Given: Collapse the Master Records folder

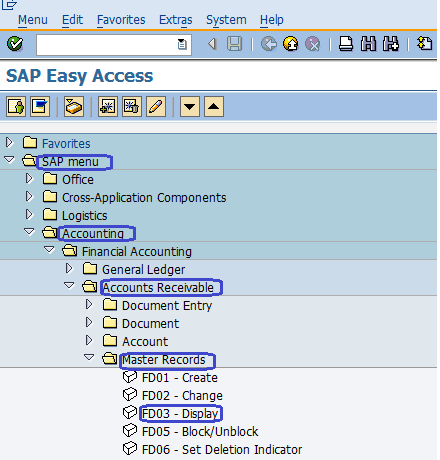Looking at the screenshot, I should [89, 357].
